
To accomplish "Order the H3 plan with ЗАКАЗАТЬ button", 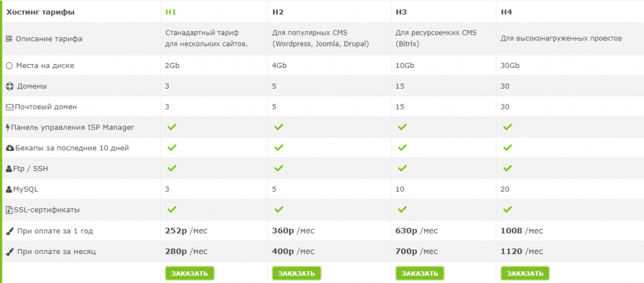I will click(x=419, y=273).
